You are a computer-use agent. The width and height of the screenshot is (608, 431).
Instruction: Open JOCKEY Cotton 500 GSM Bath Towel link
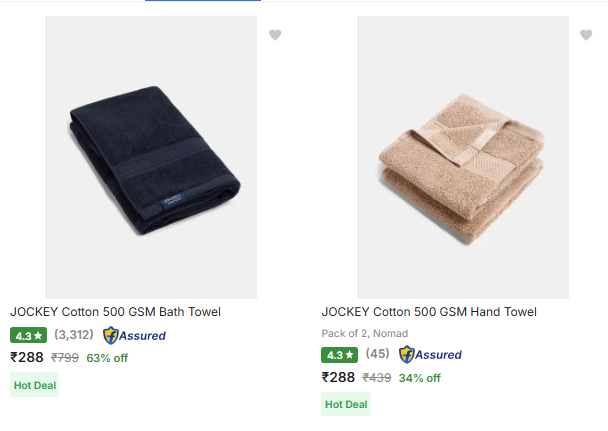pos(116,312)
